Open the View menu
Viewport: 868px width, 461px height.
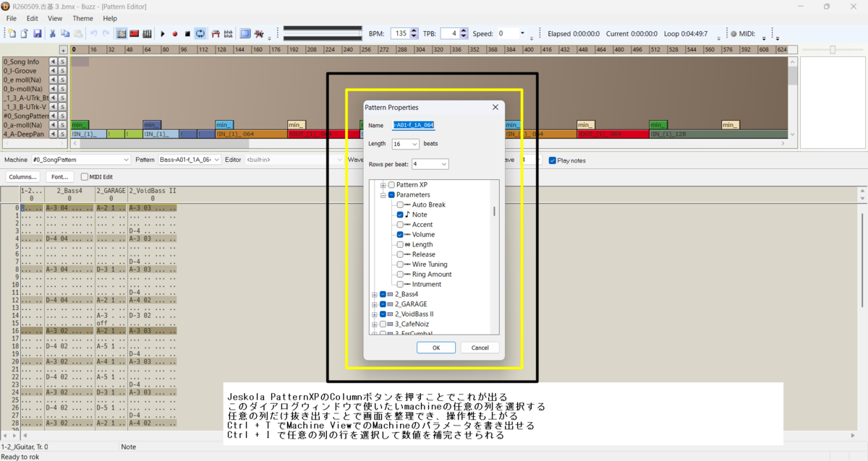(x=55, y=18)
